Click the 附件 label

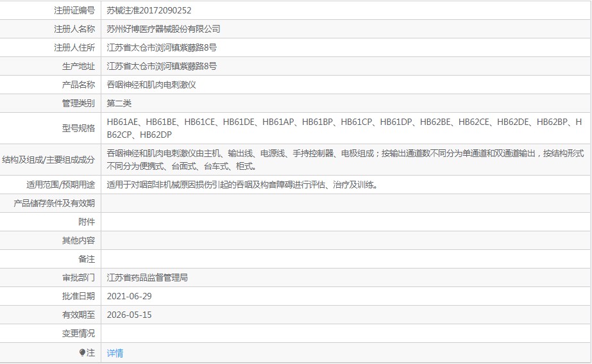[87, 222]
